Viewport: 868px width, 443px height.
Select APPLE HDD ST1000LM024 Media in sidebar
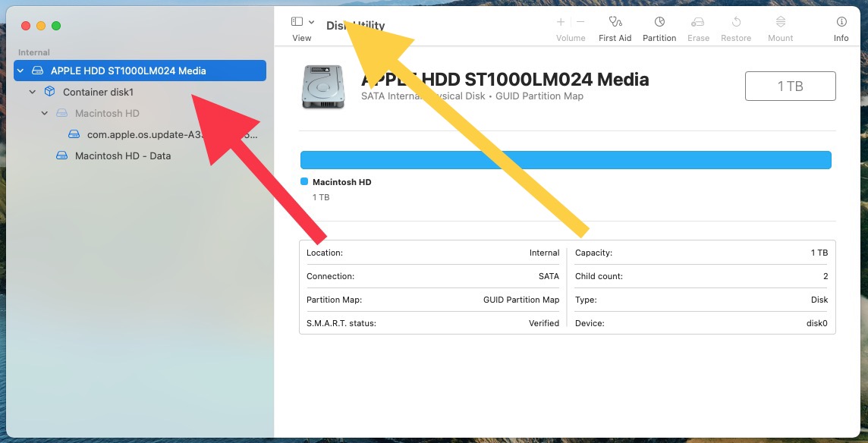(140, 71)
